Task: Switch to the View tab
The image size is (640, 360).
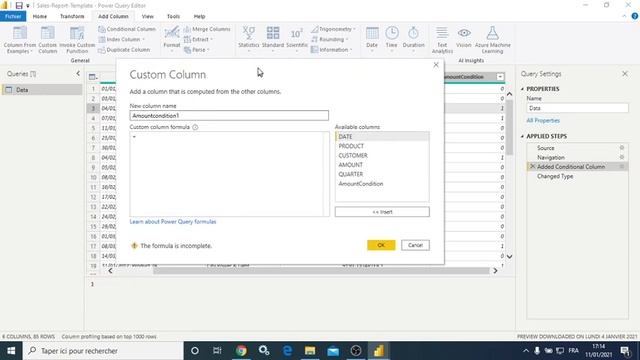Action: (x=147, y=16)
